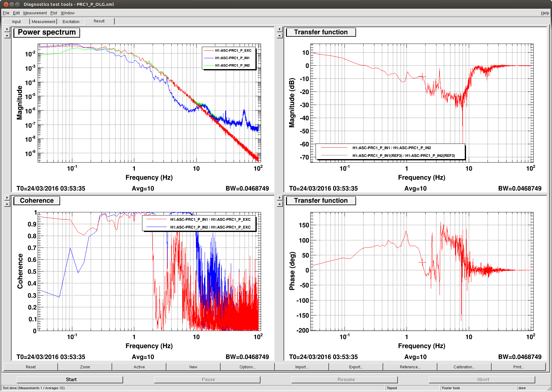
Task: Click the Coherence y-axis label
Action: tap(20, 271)
